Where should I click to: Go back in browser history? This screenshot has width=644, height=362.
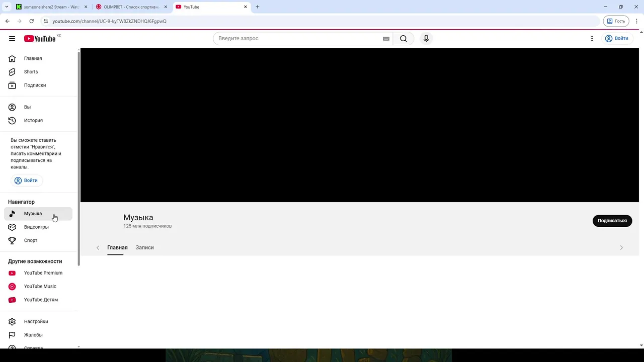[7, 21]
